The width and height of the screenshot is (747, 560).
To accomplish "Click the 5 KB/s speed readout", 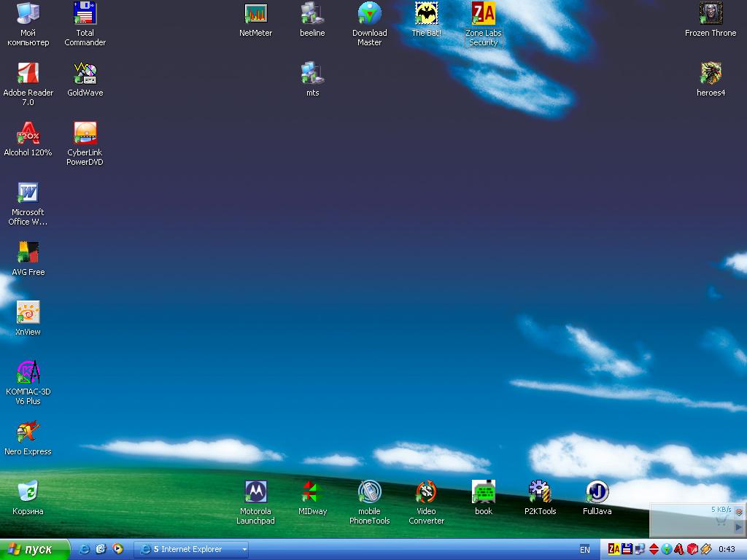I will [721, 510].
